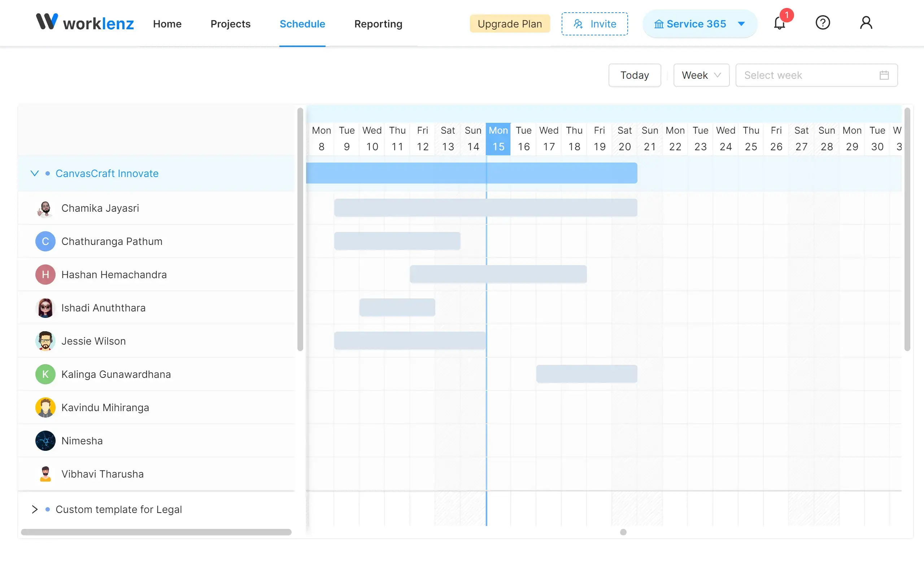
Task: Click Chamika Jayasri's avatar
Action: [45, 208]
